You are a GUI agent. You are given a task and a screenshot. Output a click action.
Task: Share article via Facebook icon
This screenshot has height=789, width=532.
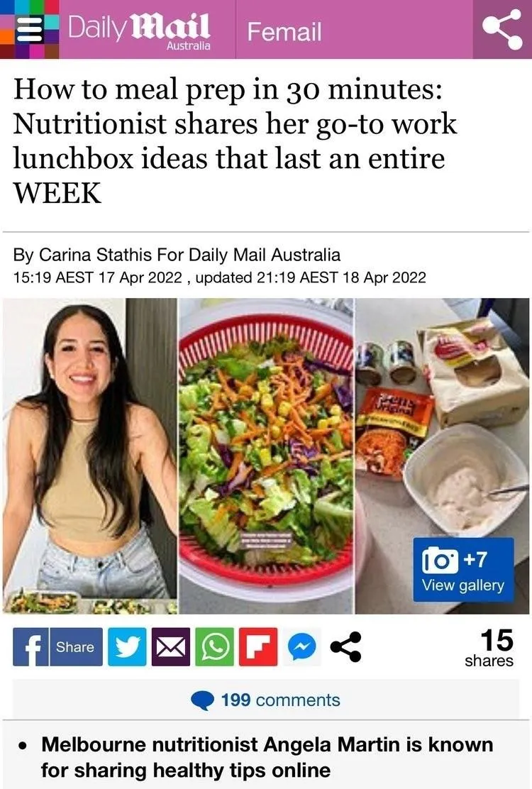click(31, 647)
